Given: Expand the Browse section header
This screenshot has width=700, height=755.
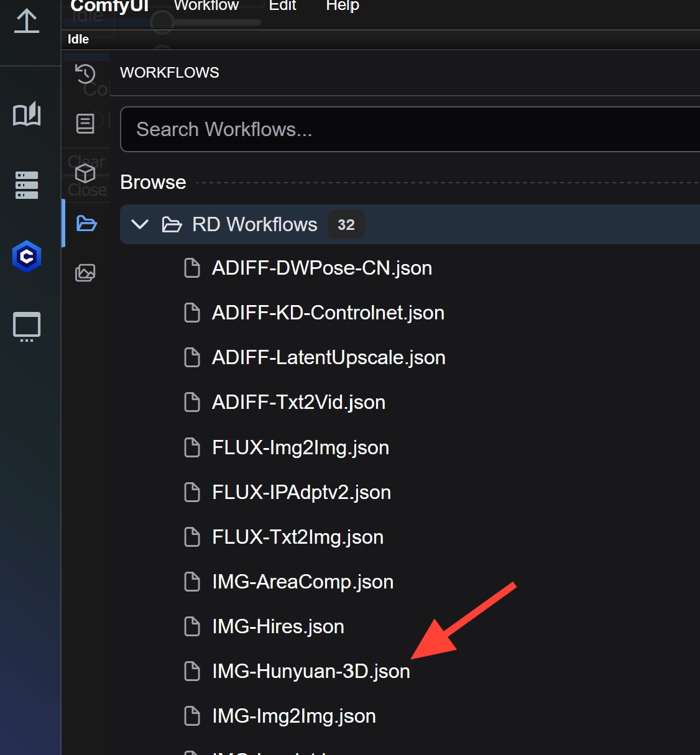Looking at the screenshot, I should coord(153,181).
